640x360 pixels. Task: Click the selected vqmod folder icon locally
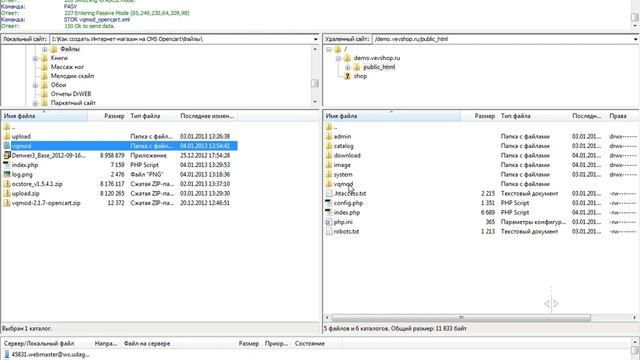(7, 146)
